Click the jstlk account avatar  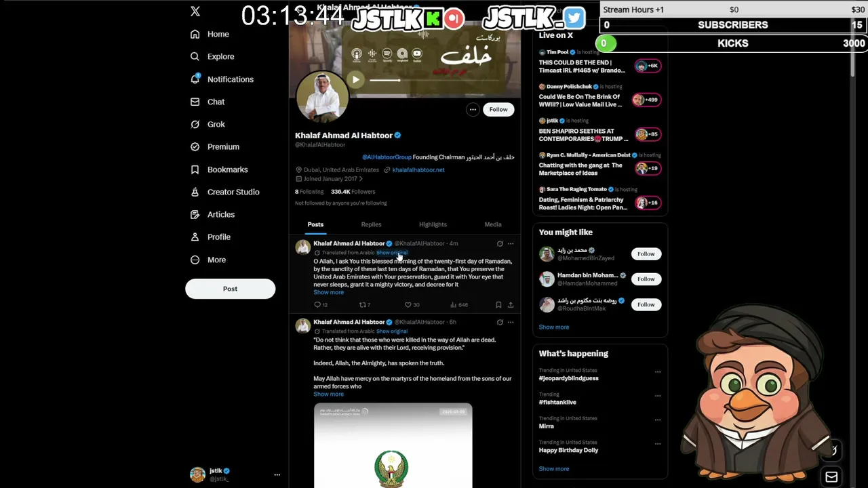click(197, 474)
